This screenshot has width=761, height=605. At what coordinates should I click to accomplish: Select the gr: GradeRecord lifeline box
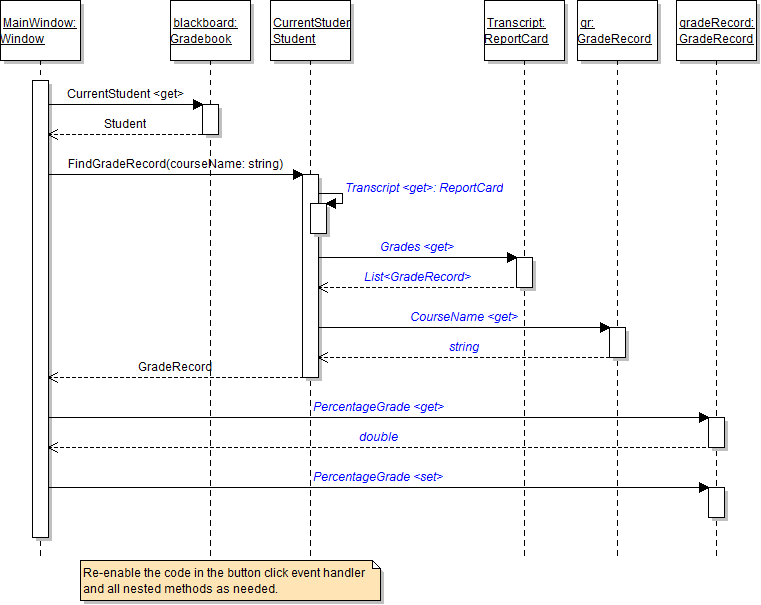point(616,31)
